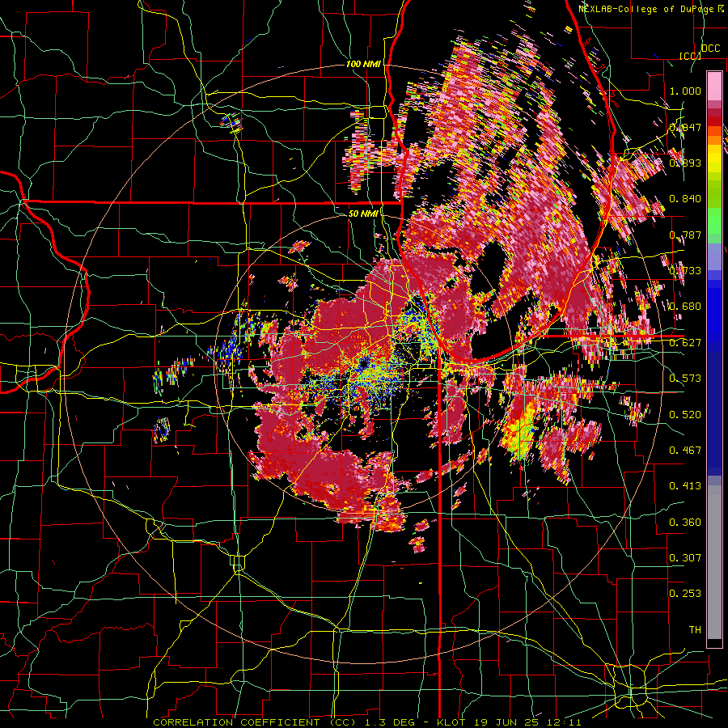The height and width of the screenshot is (728, 728).
Task: Click the 12:11 timestamp text
Action: tap(565, 722)
